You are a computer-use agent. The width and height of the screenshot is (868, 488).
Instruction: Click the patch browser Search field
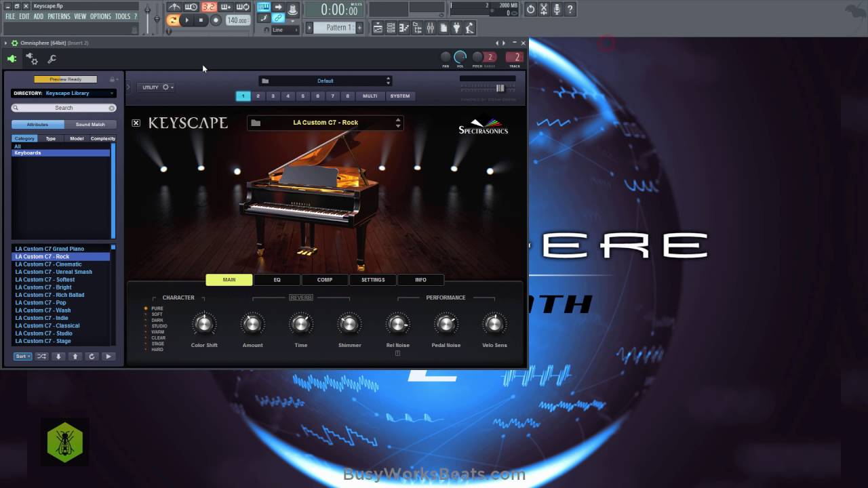tap(64, 108)
